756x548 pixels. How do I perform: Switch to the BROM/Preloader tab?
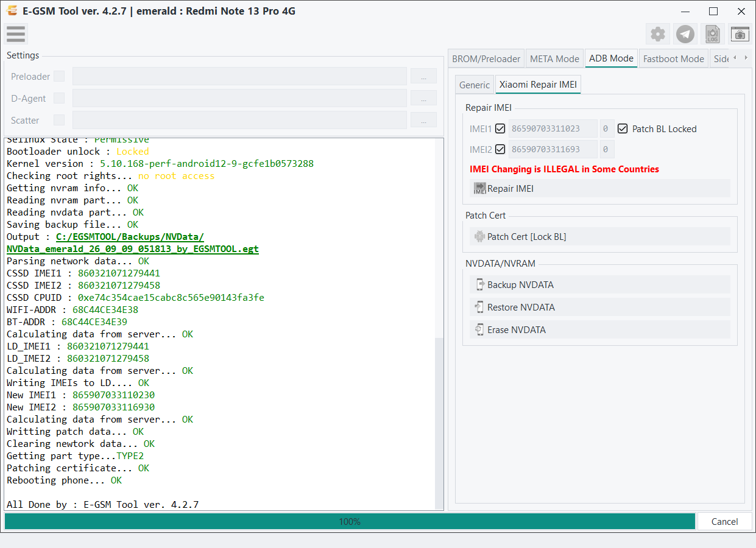click(x=486, y=59)
